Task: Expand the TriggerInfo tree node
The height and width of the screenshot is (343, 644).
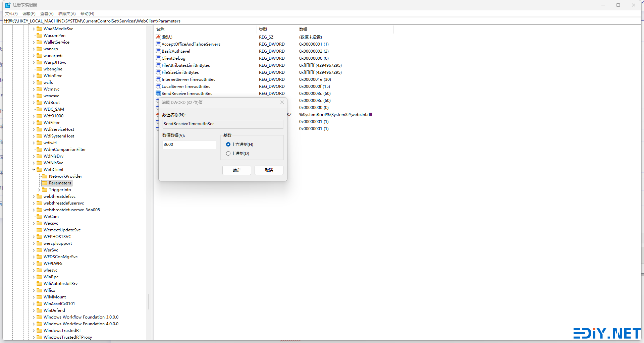Action: (39, 190)
